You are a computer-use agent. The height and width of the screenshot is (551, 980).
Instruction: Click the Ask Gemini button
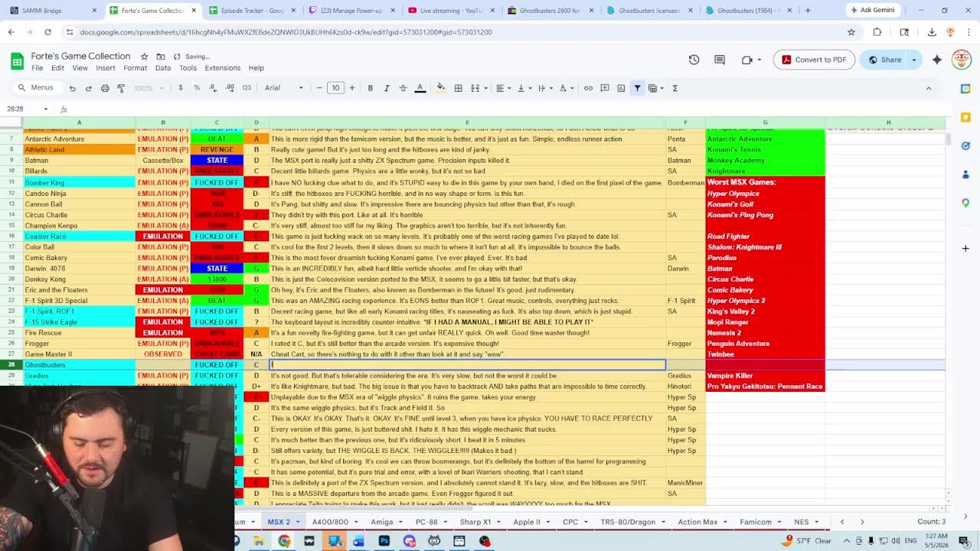(x=871, y=11)
